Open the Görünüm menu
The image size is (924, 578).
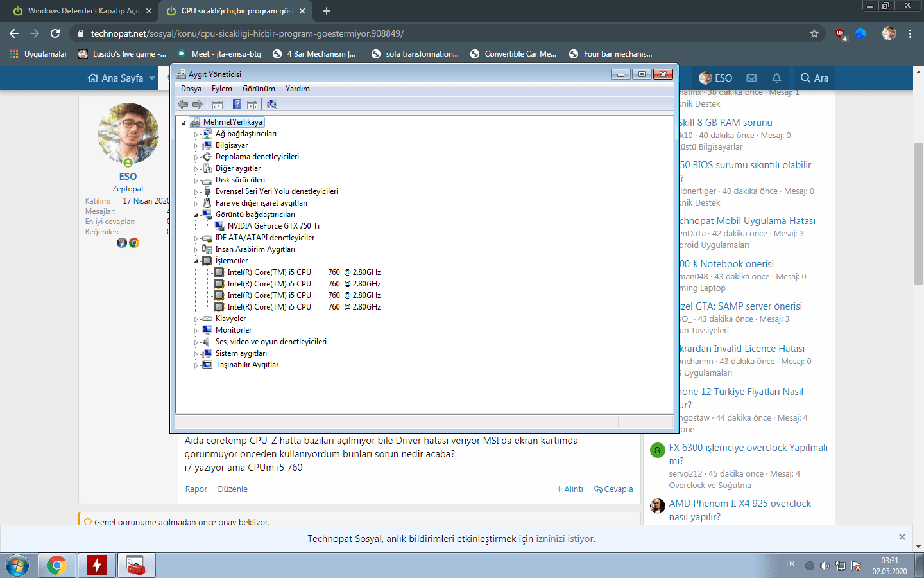coord(259,89)
